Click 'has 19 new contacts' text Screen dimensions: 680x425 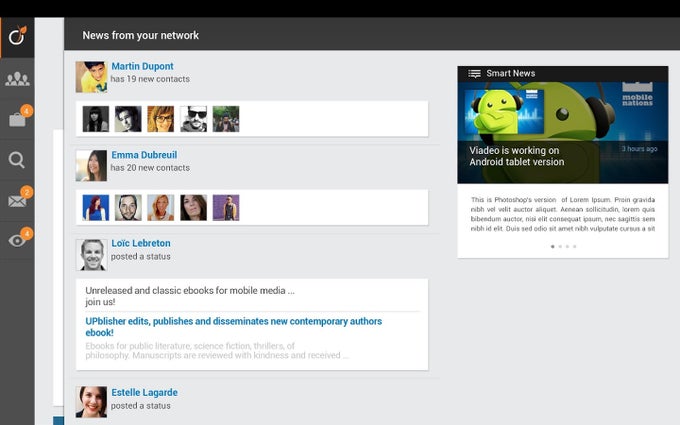pos(150,79)
